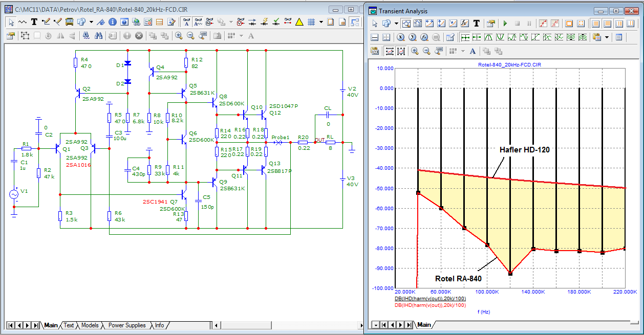Click zoom out magnifier in Transient Analysis toolbar
This screenshot has height=335, width=644.
(426, 51)
